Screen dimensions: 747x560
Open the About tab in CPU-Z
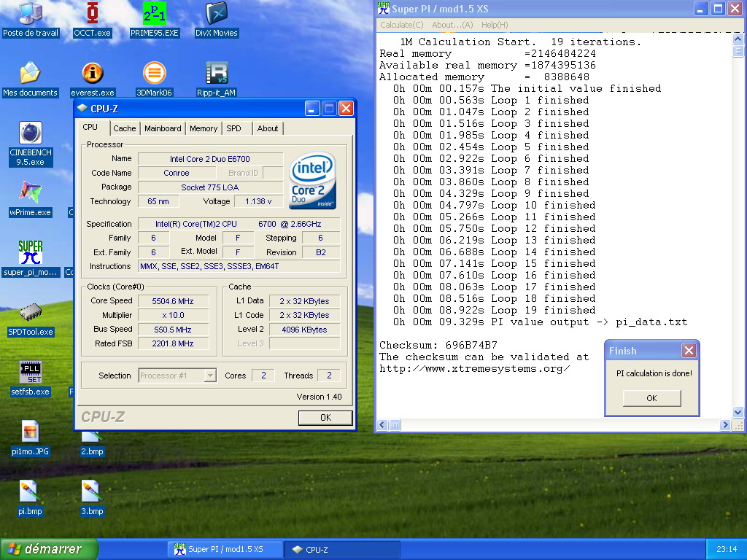pyautogui.click(x=268, y=128)
